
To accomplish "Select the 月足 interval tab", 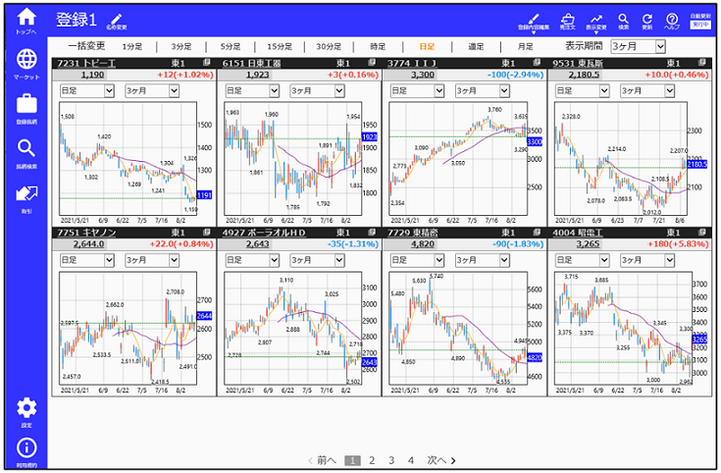I will (x=525, y=46).
